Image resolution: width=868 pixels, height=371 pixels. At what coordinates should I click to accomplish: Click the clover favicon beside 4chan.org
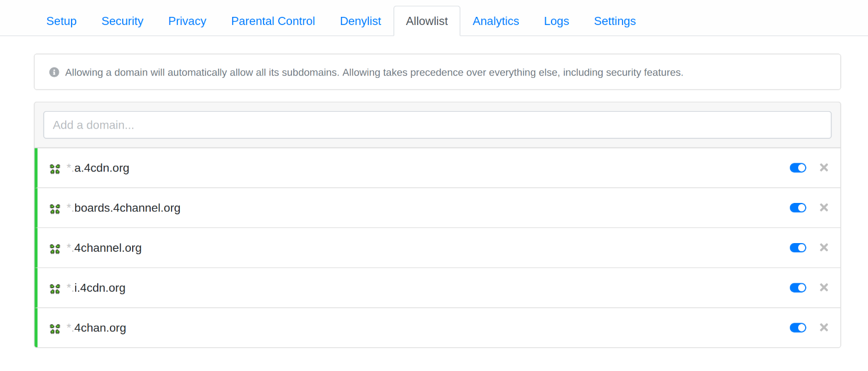(x=55, y=329)
